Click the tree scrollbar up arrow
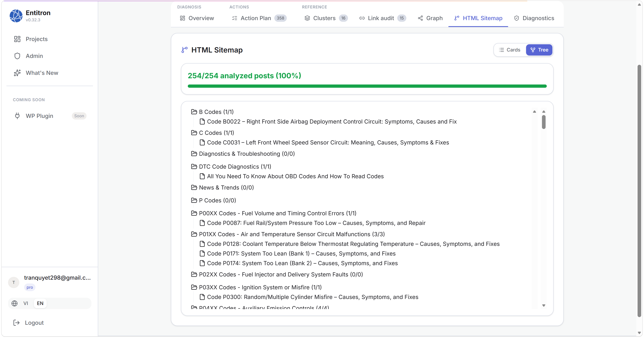644x338 pixels. click(x=544, y=111)
